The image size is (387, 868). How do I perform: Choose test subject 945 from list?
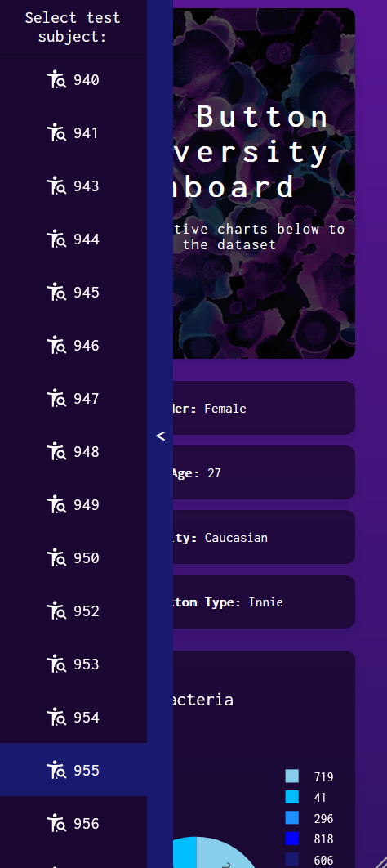(73, 293)
